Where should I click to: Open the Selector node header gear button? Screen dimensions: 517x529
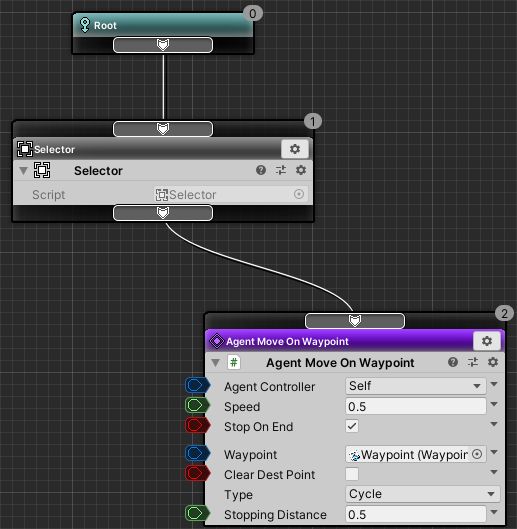pos(295,149)
